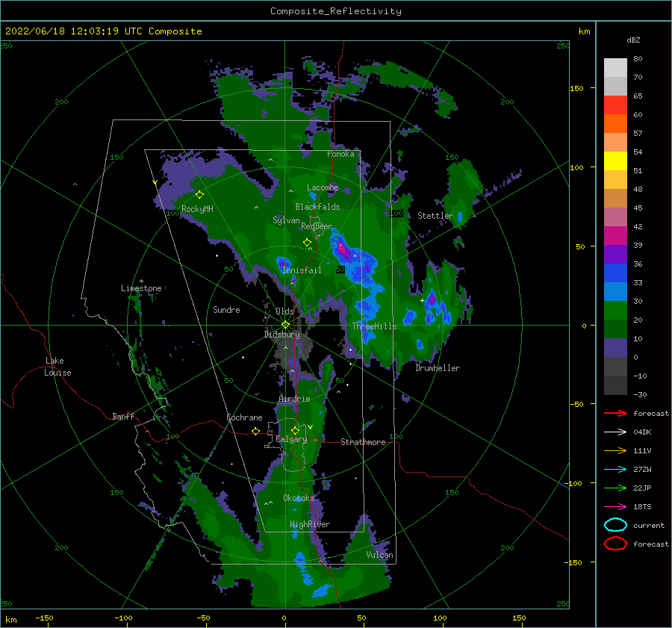
Task: Select the yellow swatch between 54 and 51
Action: coord(615,161)
